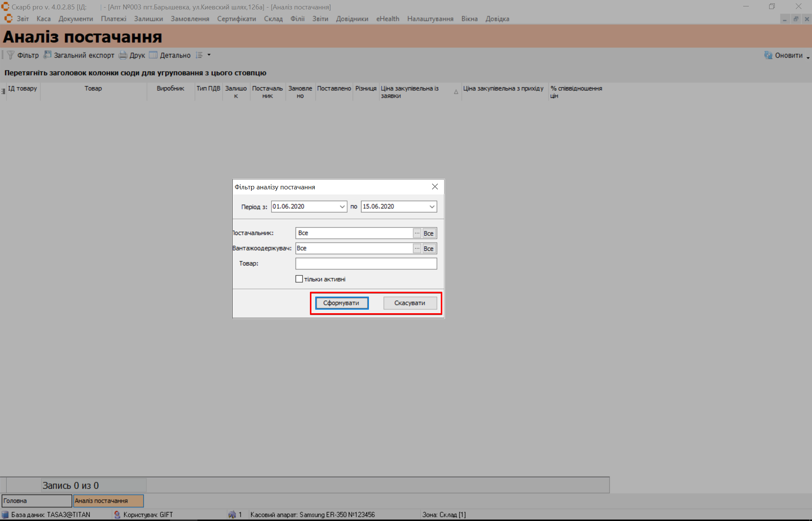812x521 pixels.
Task: Open the Довідники menu
Action: [x=352, y=19]
